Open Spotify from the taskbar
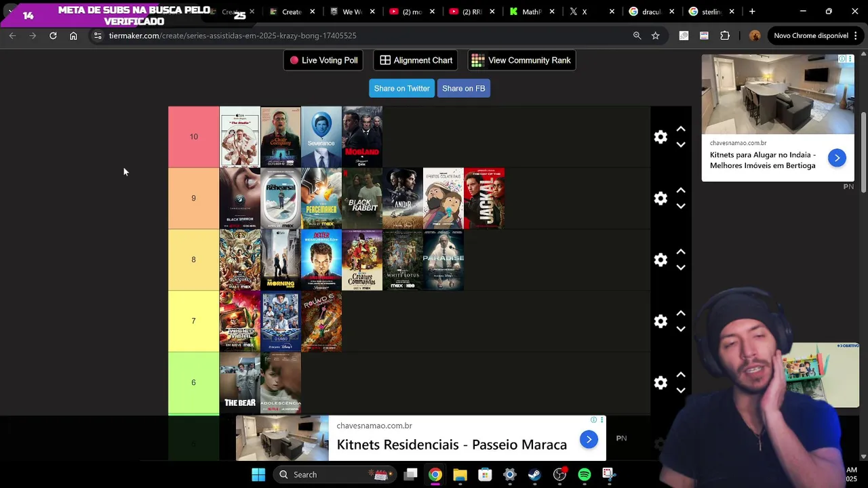The image size is (868, 488). tap(585, 474)
